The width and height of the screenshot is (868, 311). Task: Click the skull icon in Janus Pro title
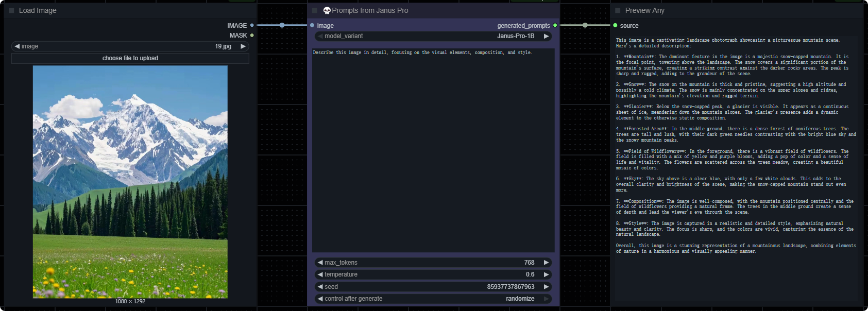327,10
